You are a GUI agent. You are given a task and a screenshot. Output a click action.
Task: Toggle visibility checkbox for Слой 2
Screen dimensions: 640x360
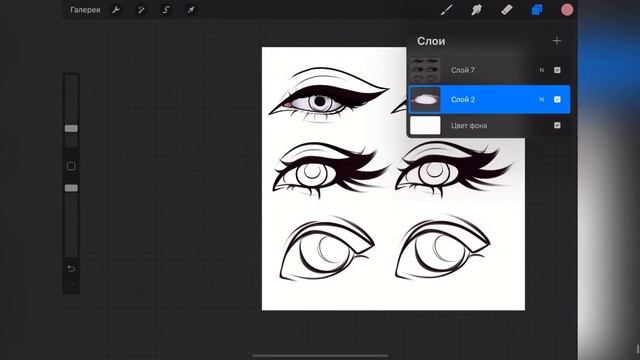[557, 99]
